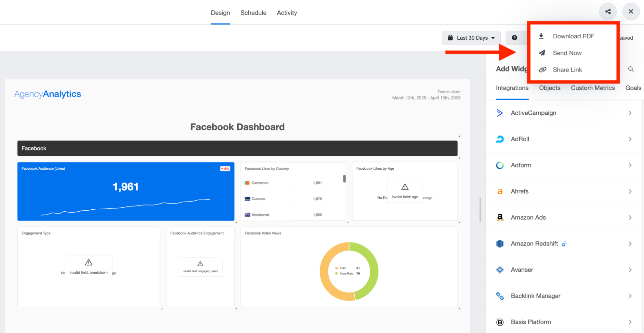Expand the Basis Platform chevron

[630, 322]
